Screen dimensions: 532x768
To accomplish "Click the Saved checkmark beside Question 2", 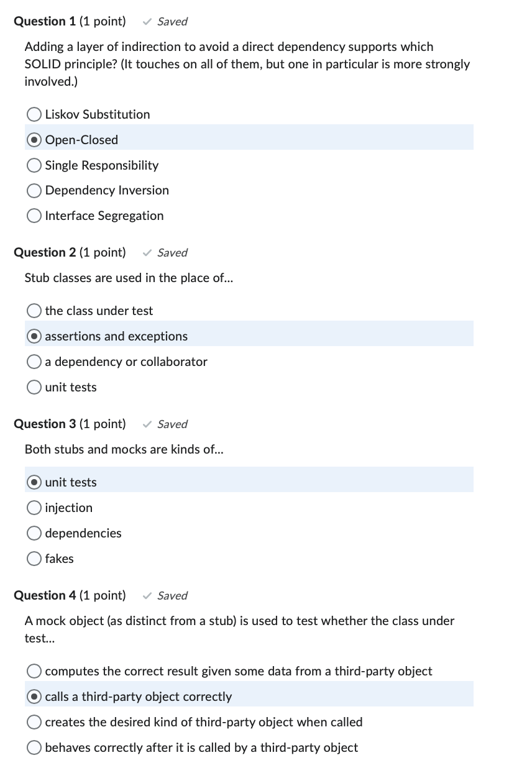I will 147,252.
